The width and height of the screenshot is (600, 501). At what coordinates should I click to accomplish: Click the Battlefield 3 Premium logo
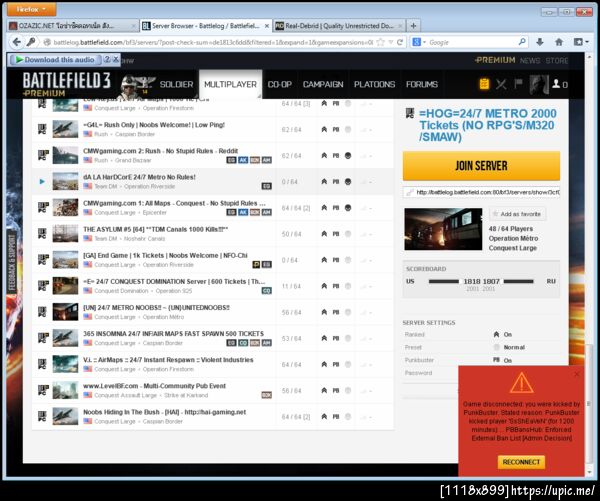[x=67, y=84]
